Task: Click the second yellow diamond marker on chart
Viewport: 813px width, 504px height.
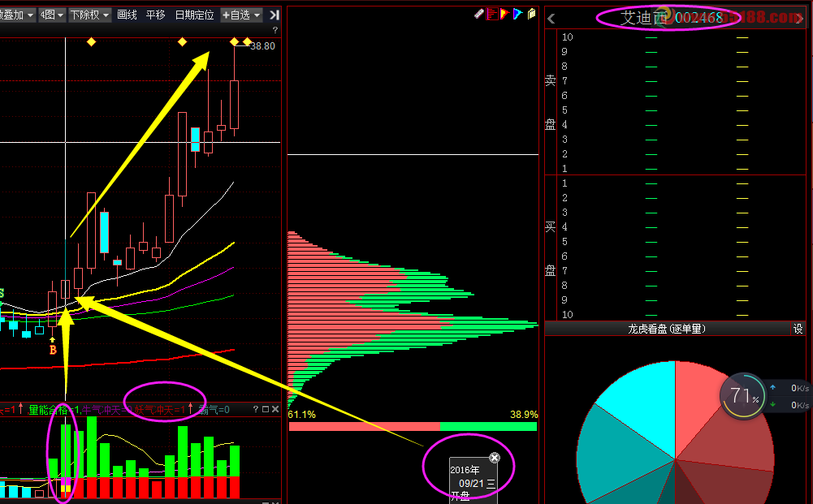Action: click(x=182, y=42)
